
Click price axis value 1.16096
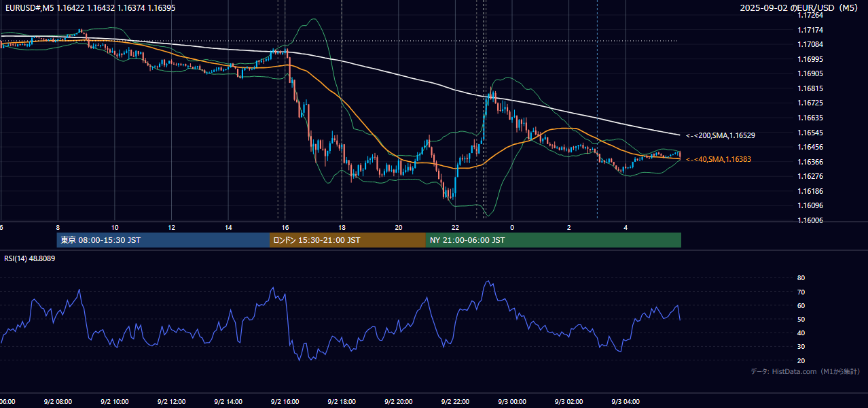pos(811,205)
